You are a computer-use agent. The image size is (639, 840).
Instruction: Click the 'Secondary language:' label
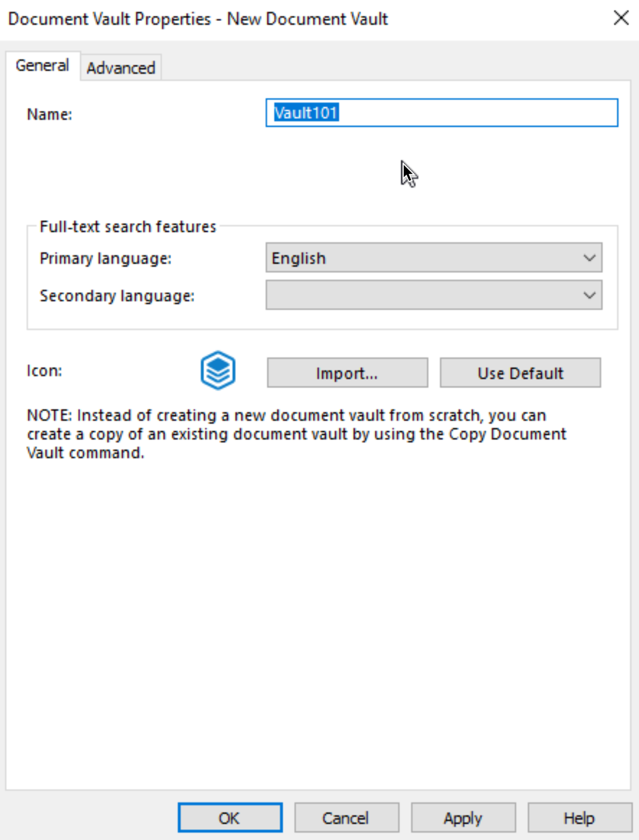coord(117,296)
